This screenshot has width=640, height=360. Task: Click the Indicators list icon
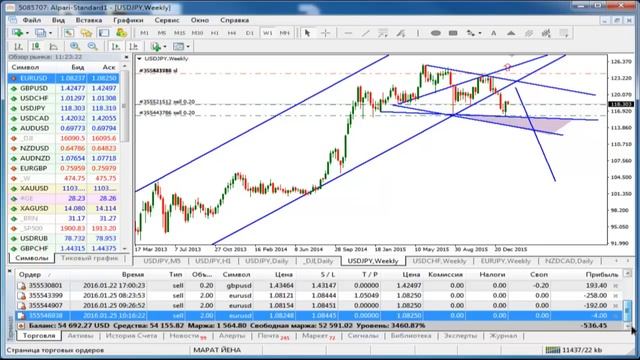pyautogui.click(x=156, y=46)
